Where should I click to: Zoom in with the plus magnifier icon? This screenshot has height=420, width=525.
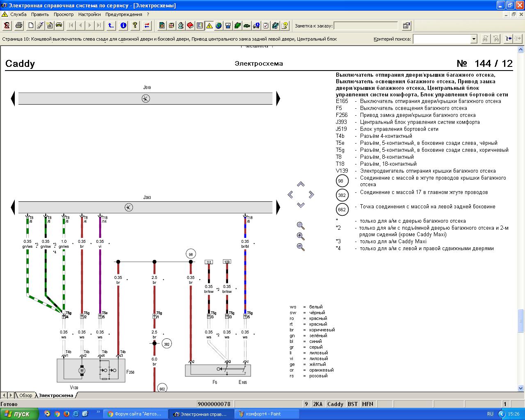[301, 236]
